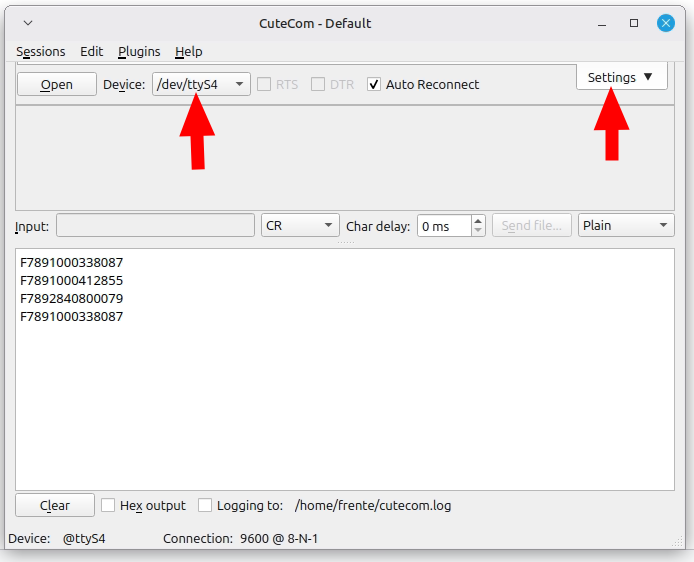The image size is (694, 562).
Task: Decrease Char delay with down arrow
Action: pos(478,231)
